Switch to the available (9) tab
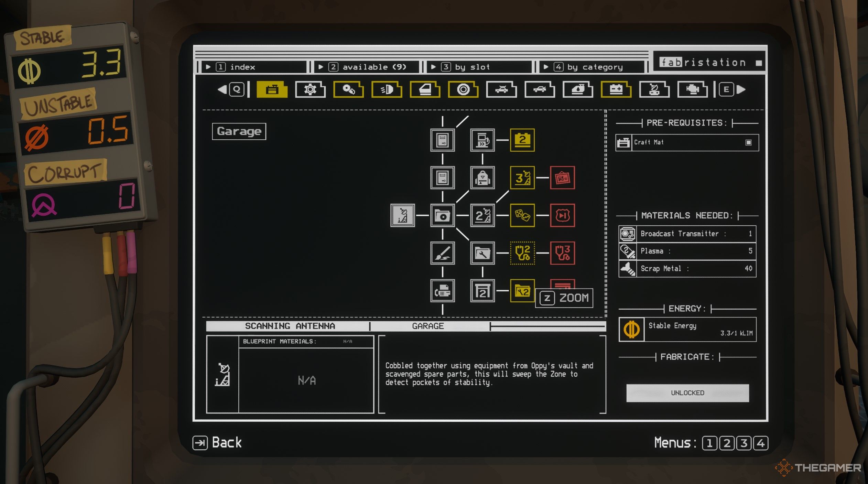 [x=366, y=67]
